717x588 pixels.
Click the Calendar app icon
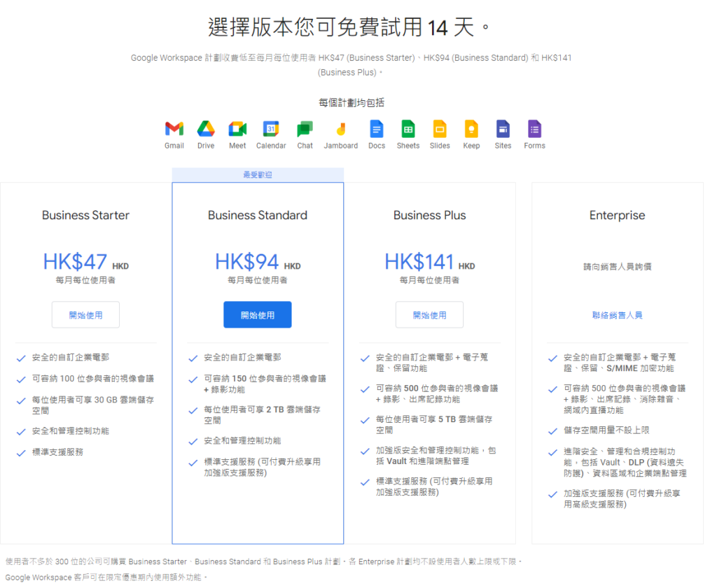pos(271,129)
